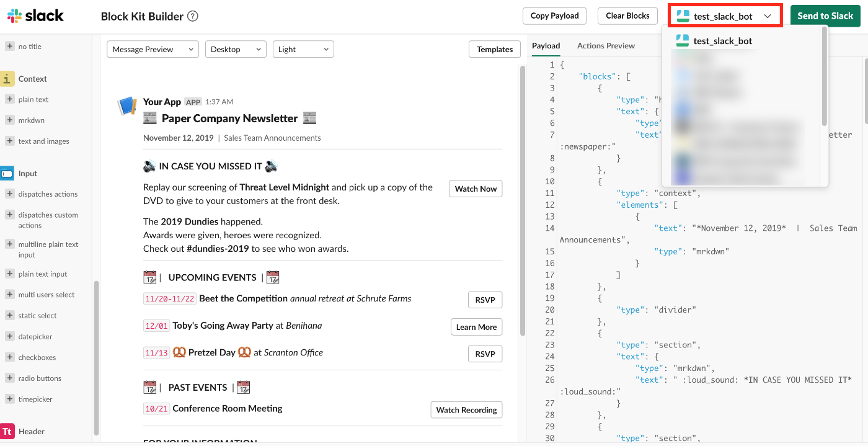Viewport: 868px width, 446px height.
Task: Click Send to Slack button
Action: coord(825,16)
